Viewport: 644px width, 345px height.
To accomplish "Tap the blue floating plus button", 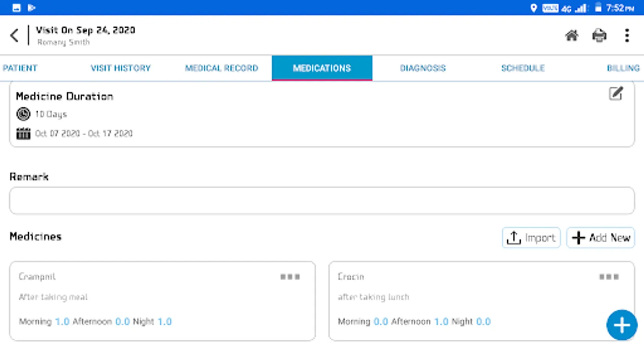I will pyautogui.click(x=622, y=325).
